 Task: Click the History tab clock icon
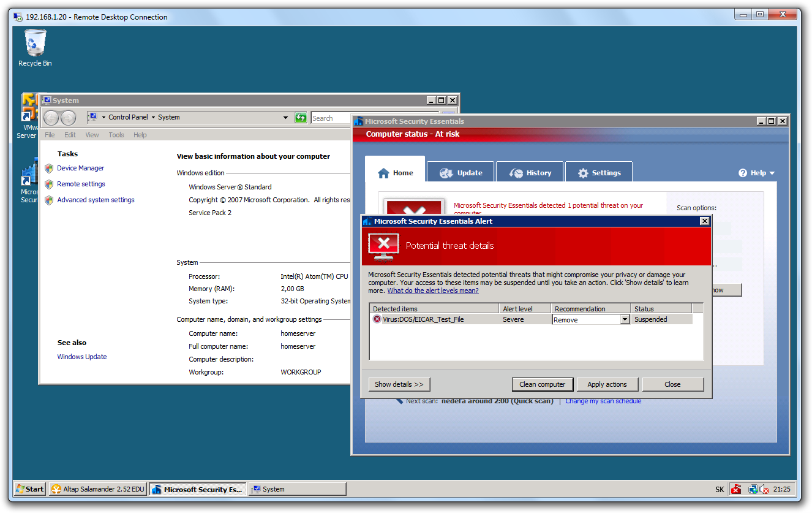(x=516, y=173)
